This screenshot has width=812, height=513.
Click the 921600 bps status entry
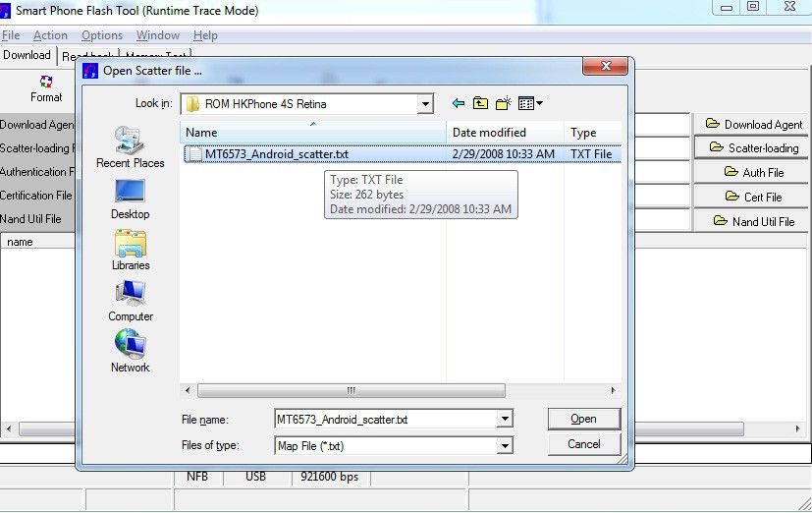point(329,477)
